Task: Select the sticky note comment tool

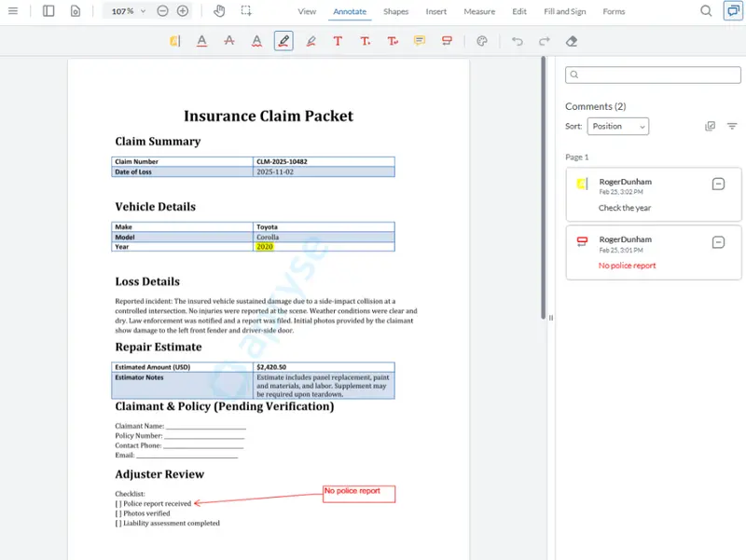Action: pyautogui.click(x=420, y=41)
